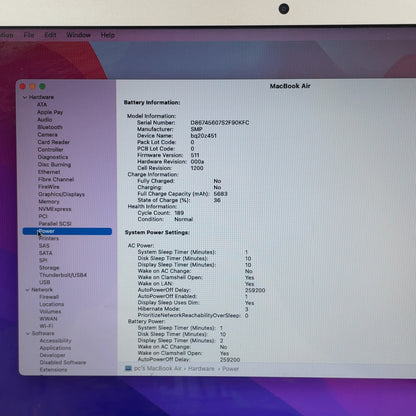Select Storage in the sidebar

click(x=49, y=268)
